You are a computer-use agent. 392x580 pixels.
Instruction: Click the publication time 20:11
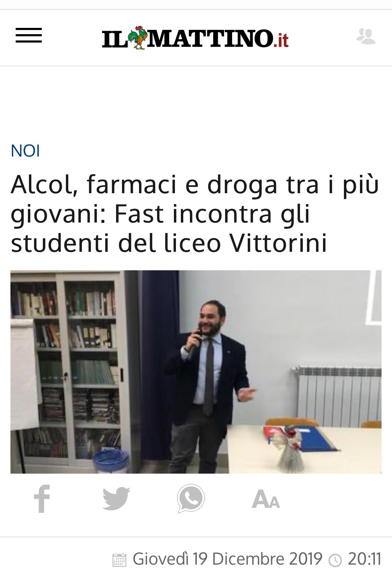coord(364,559)
